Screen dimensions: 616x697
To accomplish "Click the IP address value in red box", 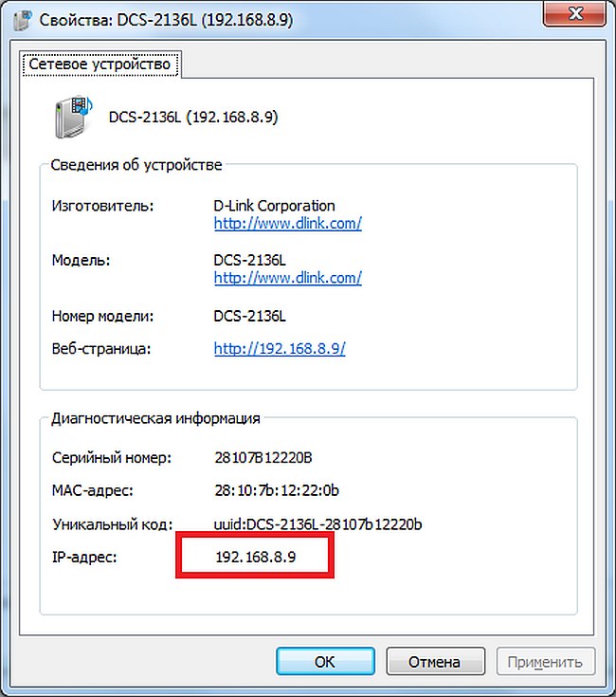I will [256, 557].
